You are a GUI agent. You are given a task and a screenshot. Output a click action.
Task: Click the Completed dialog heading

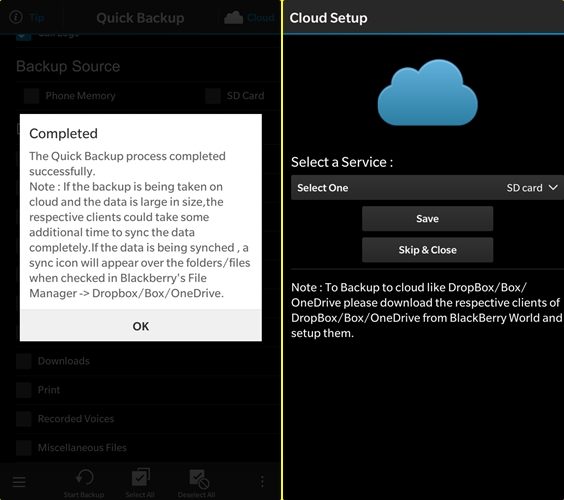tap(63, 133)
